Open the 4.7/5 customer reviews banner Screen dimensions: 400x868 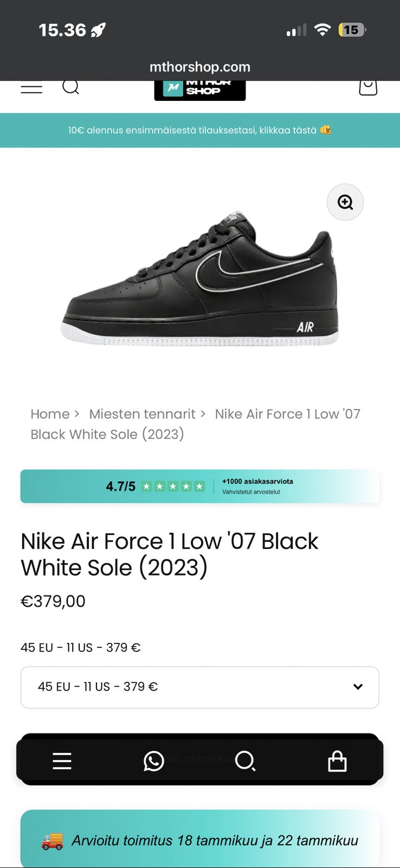click(199, 486)
